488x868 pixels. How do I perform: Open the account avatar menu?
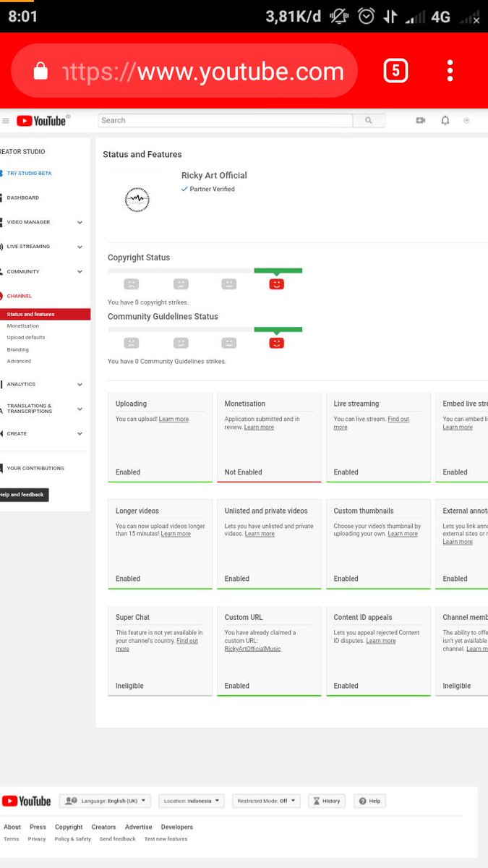(466, 121)
